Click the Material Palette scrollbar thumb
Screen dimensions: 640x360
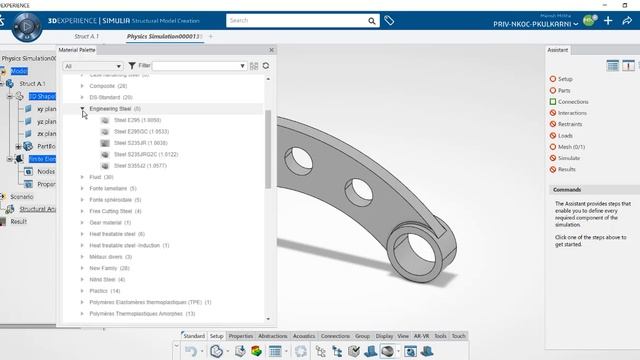(x=268, y=149)
